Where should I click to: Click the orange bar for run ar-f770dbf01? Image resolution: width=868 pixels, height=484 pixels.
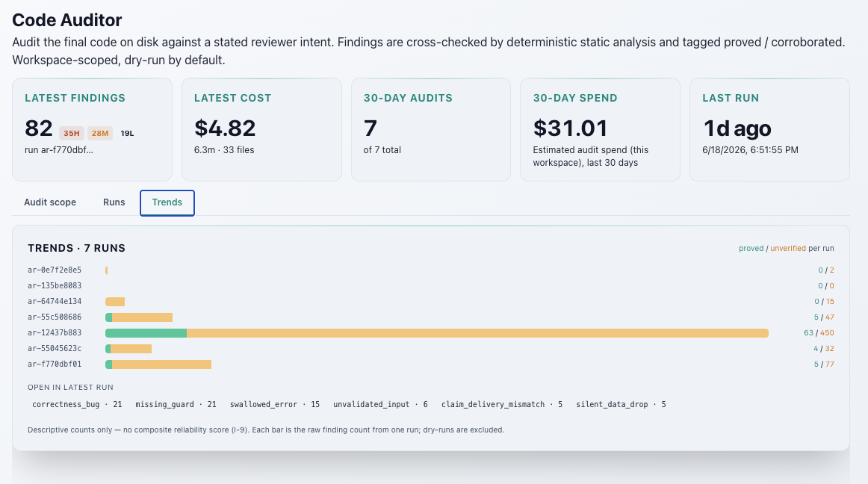(x=161, y=364)
